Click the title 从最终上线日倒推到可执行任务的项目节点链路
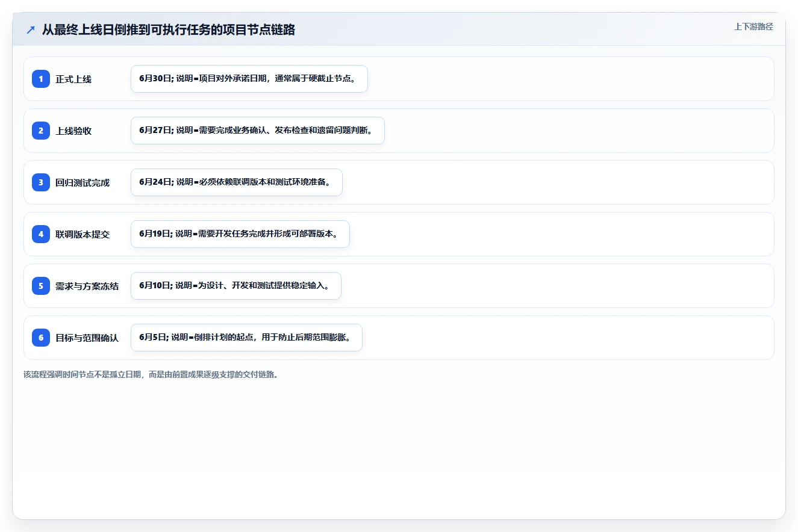798x532 pixels. pyautogui.click(x=169, y=29)
